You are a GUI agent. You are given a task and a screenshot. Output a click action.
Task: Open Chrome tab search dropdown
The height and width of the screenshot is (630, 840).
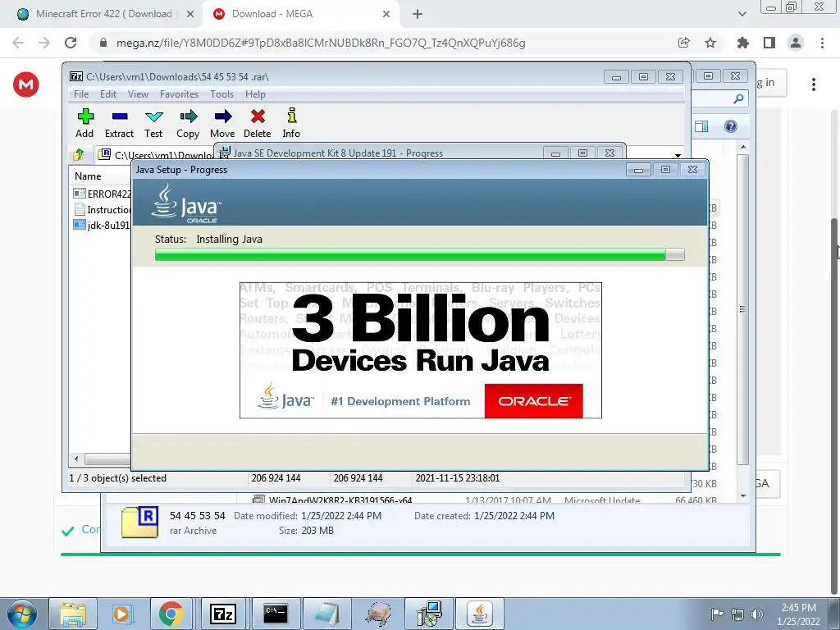742,15
